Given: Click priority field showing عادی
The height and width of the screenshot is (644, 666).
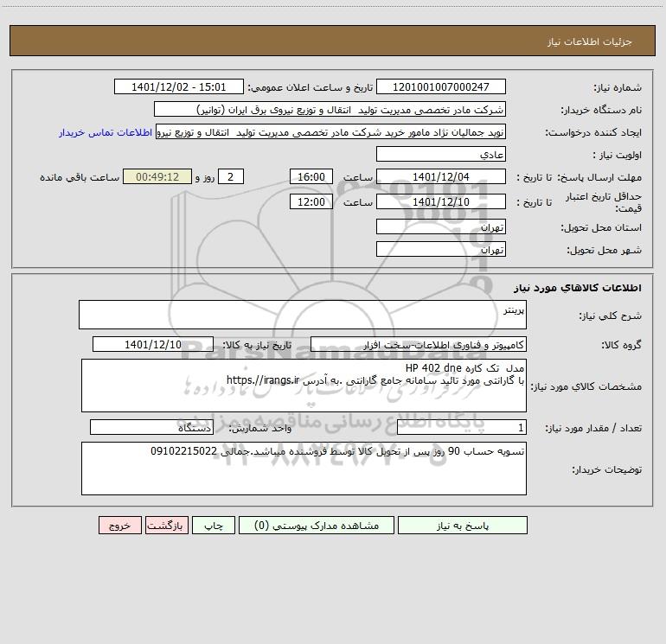Looking at the screenshot, I should [441, 154].
